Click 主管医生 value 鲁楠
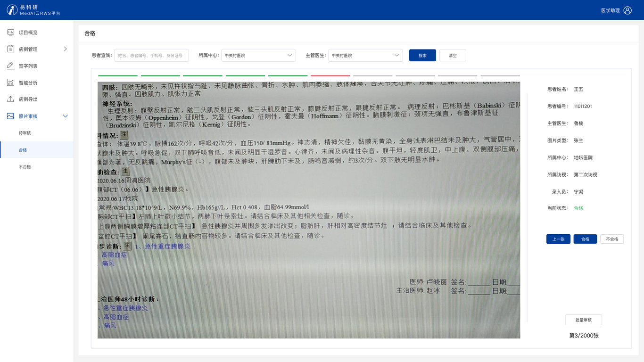The height and width of the screenshot is (362, 644). (x=578, y=123)
